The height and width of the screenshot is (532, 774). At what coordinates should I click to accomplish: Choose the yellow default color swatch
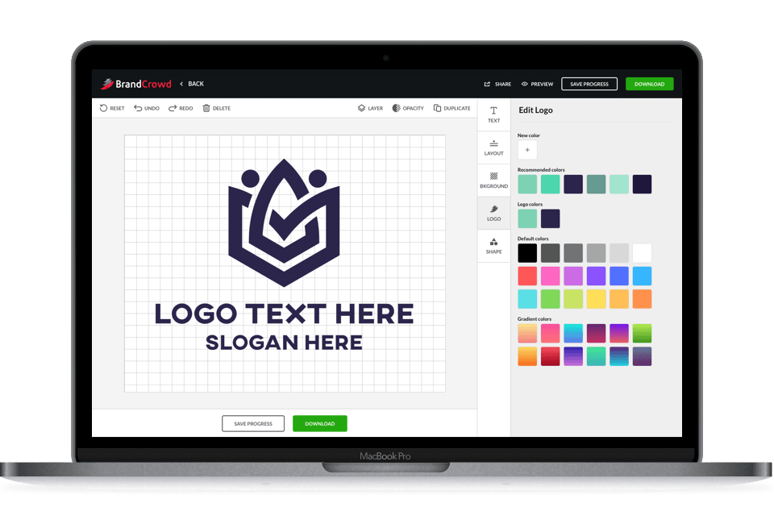(x=596, y=299)
